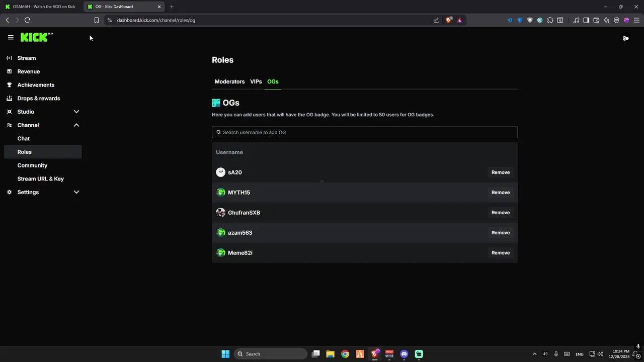Reload the current page
Image resolution: width=644 pixels, height=362 pixels.
[27, 20]
